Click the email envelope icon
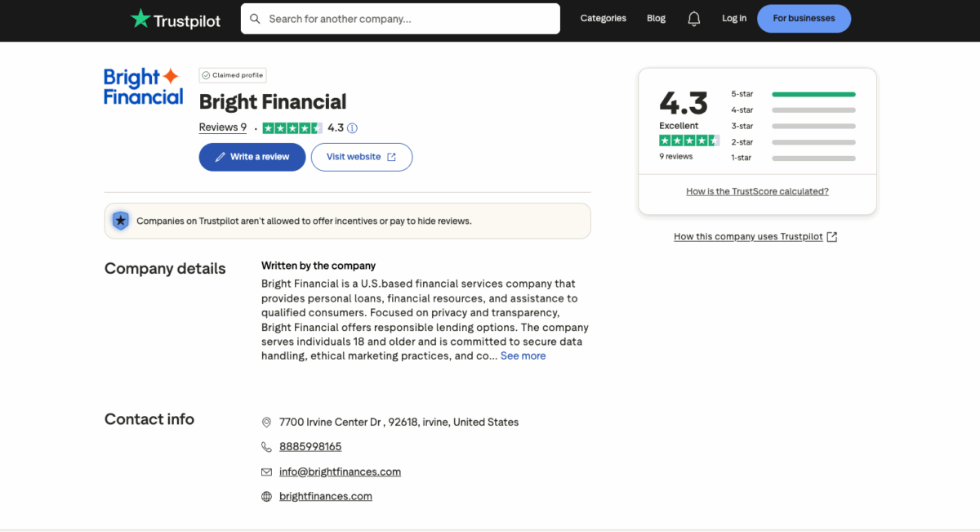The image size is (980, 532). pos(266,472)
